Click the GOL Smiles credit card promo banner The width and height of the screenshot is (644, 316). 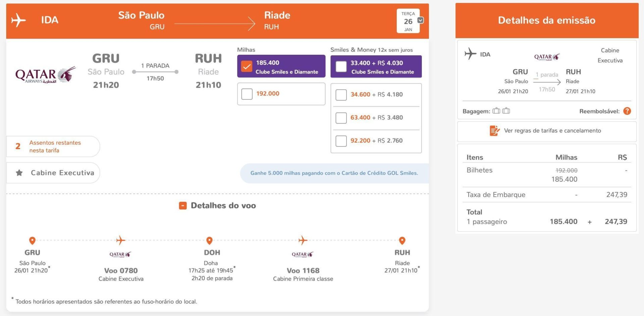tap(334, 173)
